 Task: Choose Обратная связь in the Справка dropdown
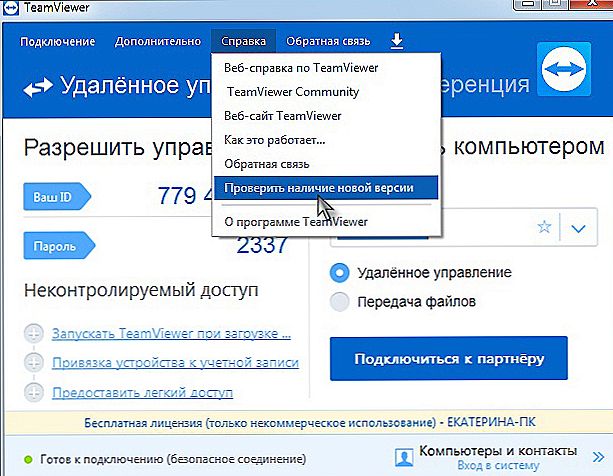(x=326, y=164)
